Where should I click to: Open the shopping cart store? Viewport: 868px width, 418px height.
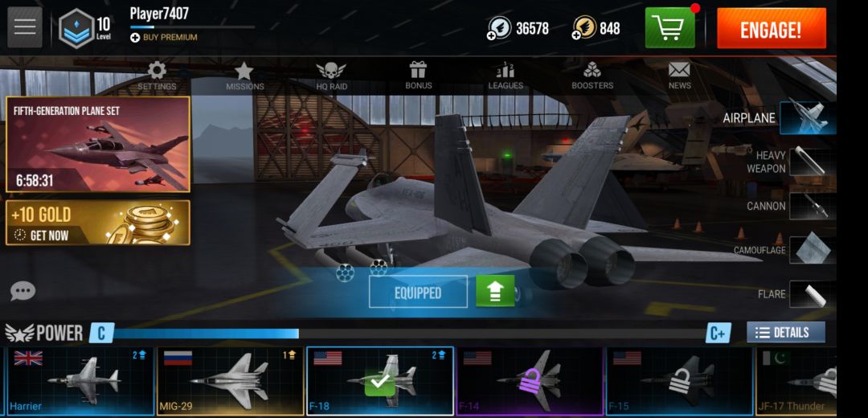point(669,27)
